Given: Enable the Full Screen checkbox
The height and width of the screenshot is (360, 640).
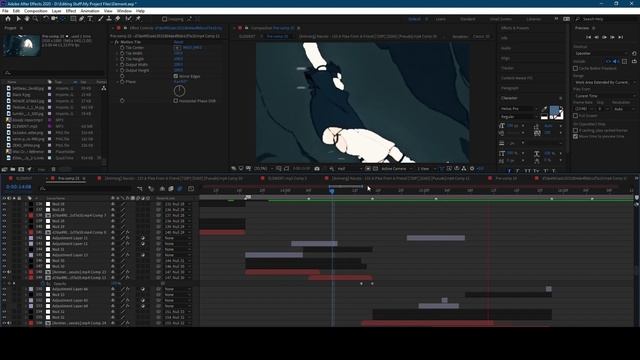Looking at the screenshot, I should coord(576,116).
